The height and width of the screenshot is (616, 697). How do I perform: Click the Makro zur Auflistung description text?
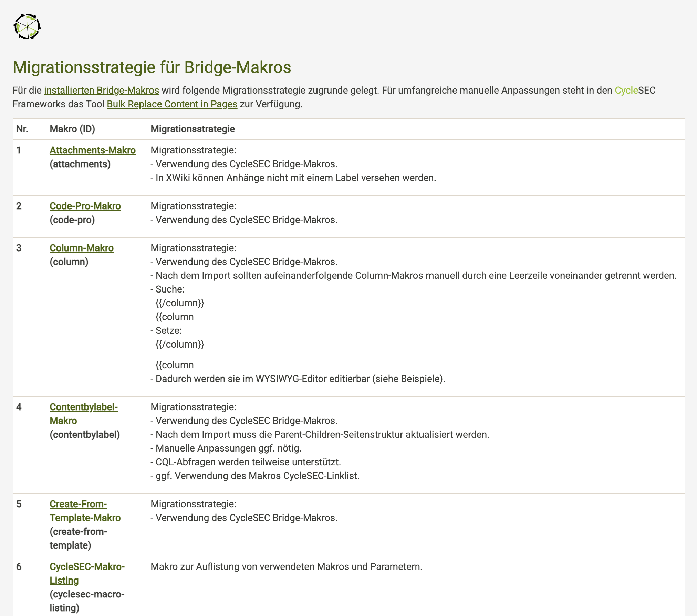(286, 566)
